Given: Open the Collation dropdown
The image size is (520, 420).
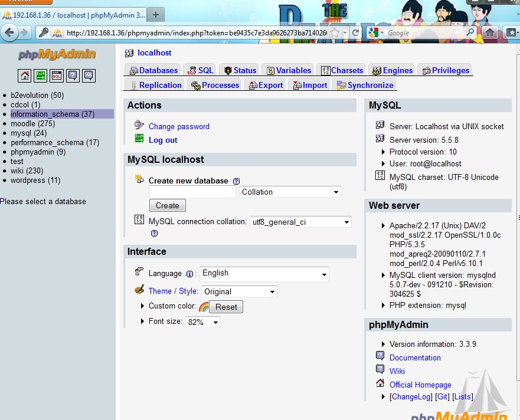Looking at the screenshot, I should click(x=290, y=192).
